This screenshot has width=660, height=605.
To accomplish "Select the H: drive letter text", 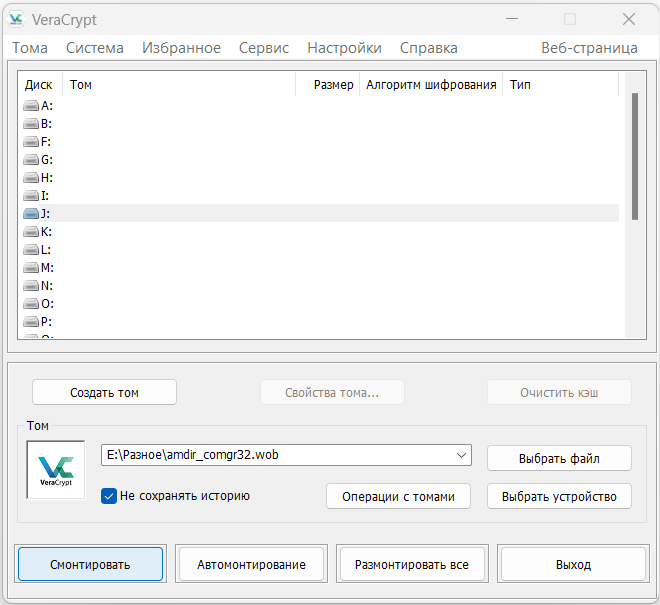I will pos(47,178).
